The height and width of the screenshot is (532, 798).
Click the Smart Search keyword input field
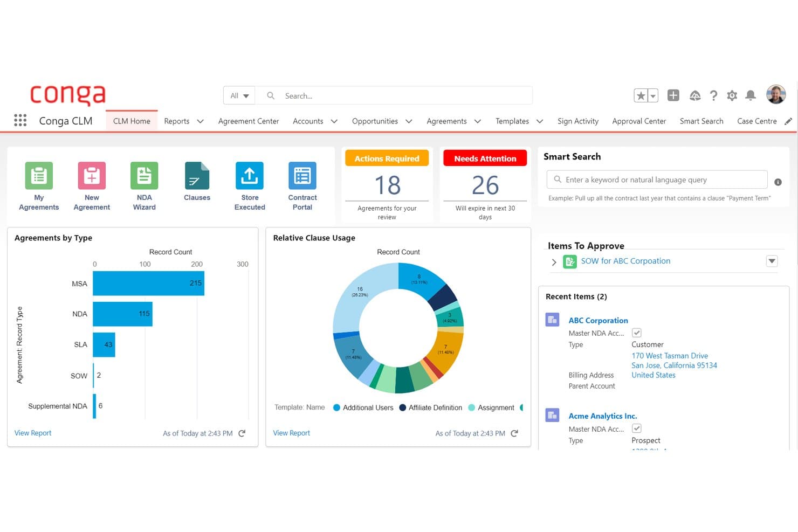tap(657, 179)
